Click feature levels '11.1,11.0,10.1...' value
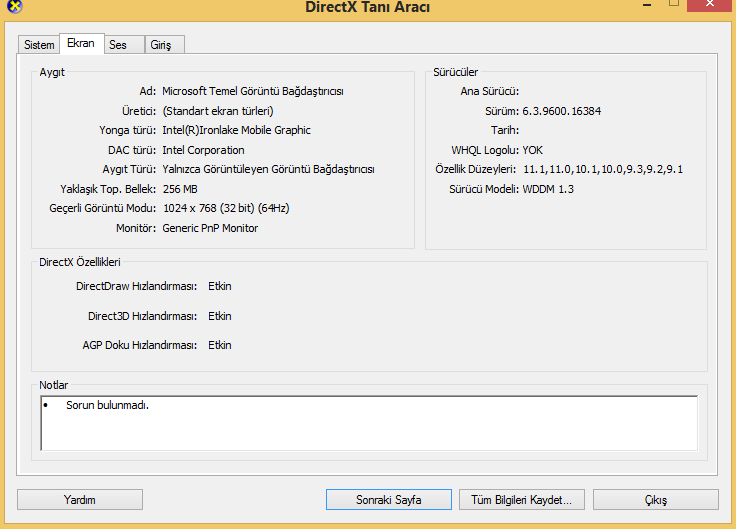 tap(603, 169)
